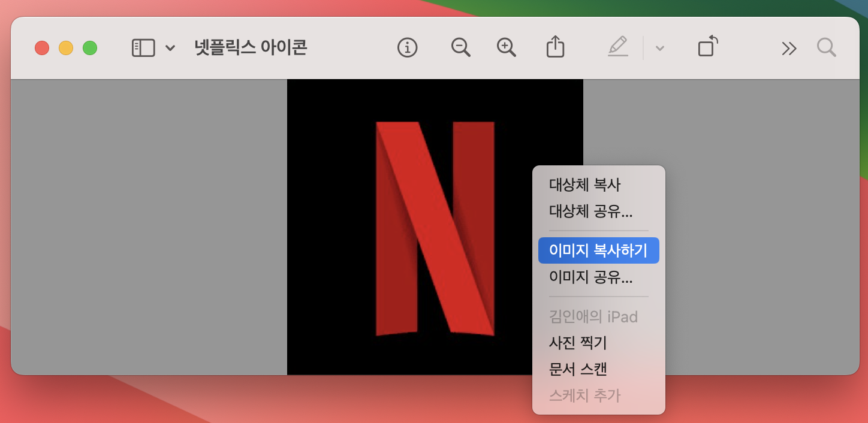Show the image inspector info icon

pos(408,48)
